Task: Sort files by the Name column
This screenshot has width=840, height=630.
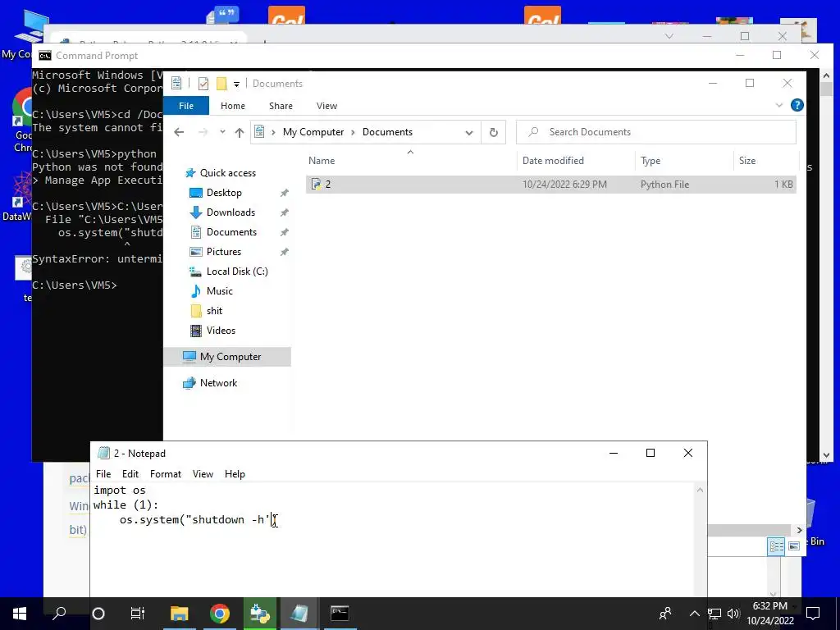Action: [322, 161]
